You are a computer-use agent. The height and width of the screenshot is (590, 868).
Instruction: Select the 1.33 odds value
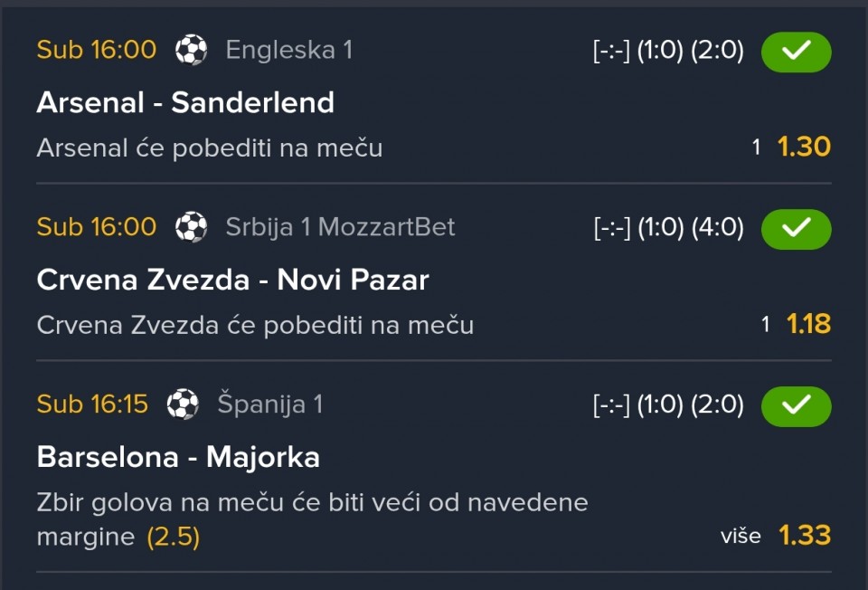[x=804, y=535]
